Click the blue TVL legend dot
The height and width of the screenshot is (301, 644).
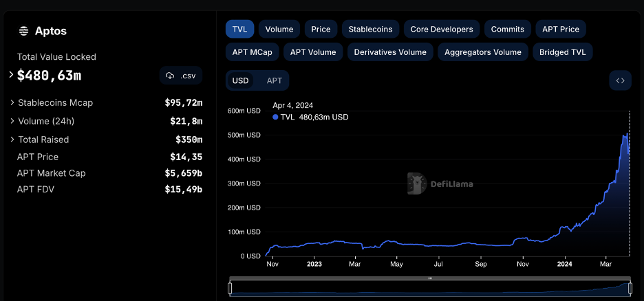pos(276,118)
